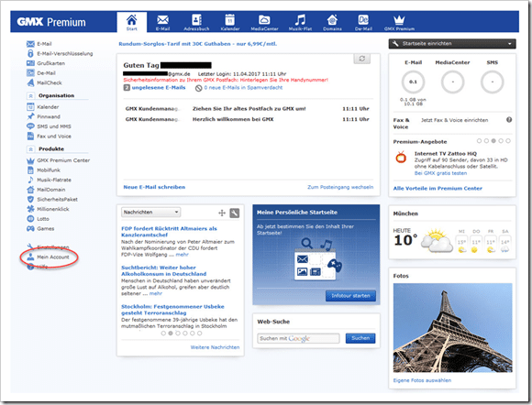Open SicherheitsPaket shield icon
This screenshot has width=532, height=405.
click(x=30, y=199)
